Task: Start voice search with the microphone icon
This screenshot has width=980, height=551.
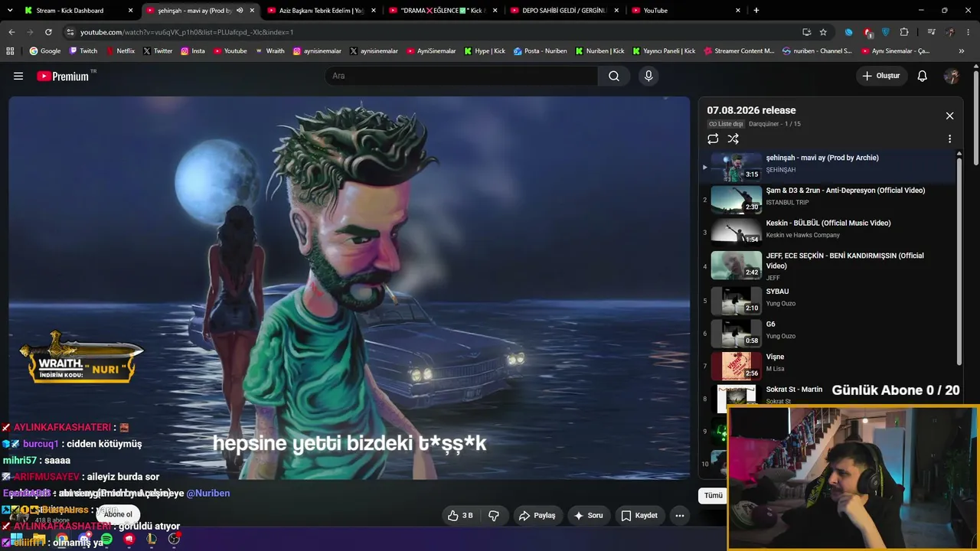Action: click(648, 76)
